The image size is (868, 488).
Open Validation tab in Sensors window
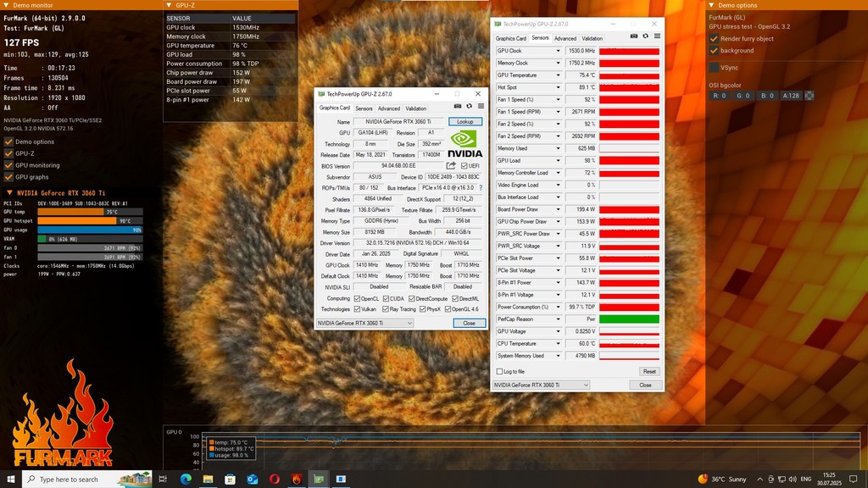[592, 38]
